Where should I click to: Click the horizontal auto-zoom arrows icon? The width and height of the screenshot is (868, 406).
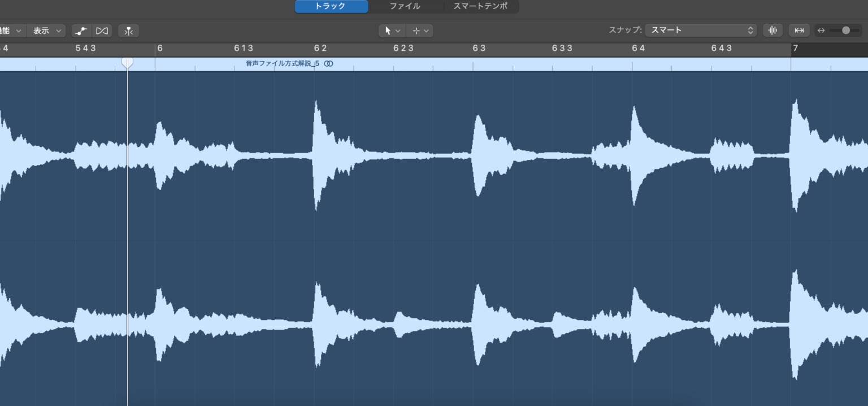coord(799,31)
